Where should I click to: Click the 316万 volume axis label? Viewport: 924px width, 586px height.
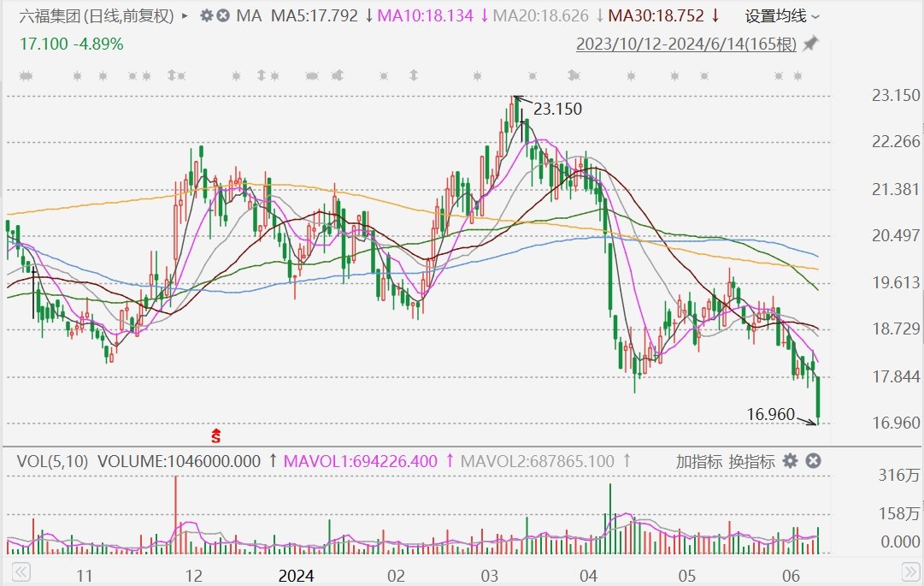(899, 475)
